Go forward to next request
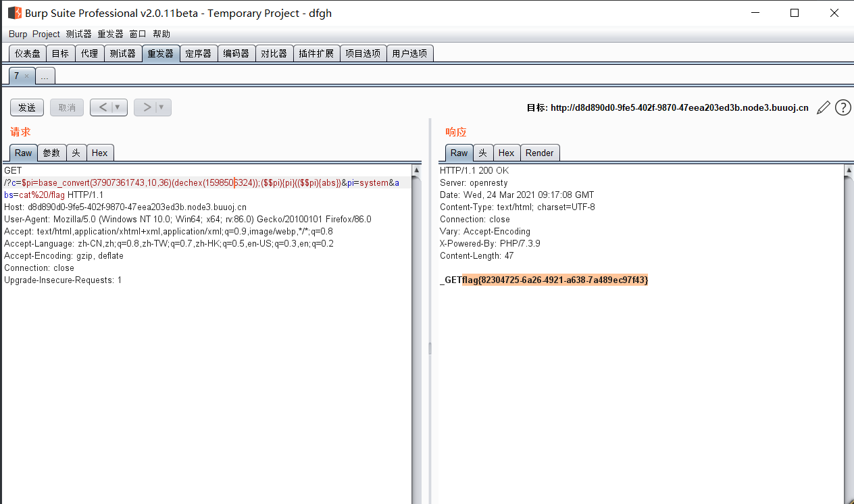Image resolution: width=854 pixels, height=504 pixels. pyautogui.click(x=147, y=107)
